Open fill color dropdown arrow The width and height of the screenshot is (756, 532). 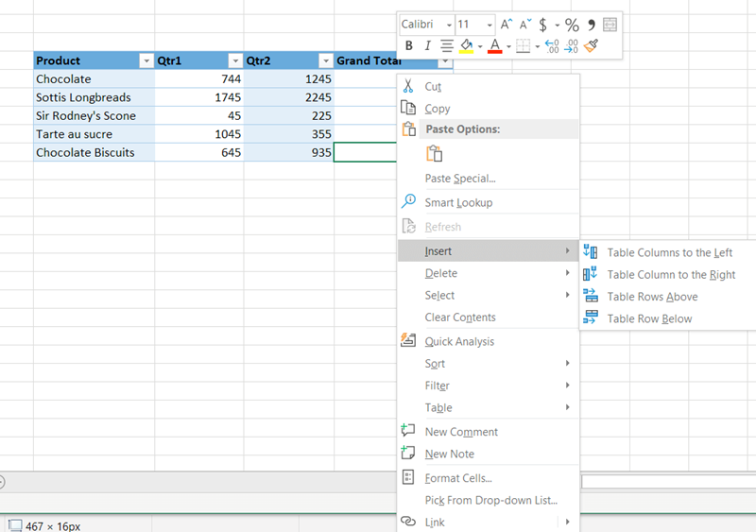[x=480, y=46]
